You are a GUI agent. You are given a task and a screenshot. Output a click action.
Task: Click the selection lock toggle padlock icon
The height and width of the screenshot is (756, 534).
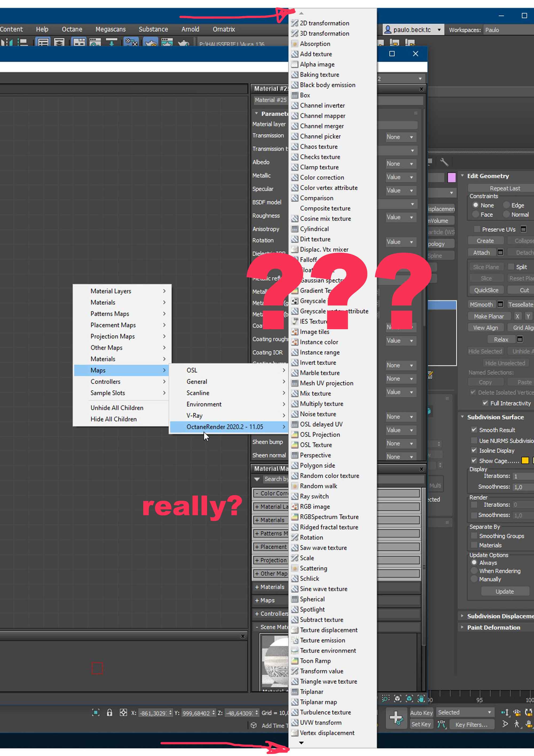point(109,713)
